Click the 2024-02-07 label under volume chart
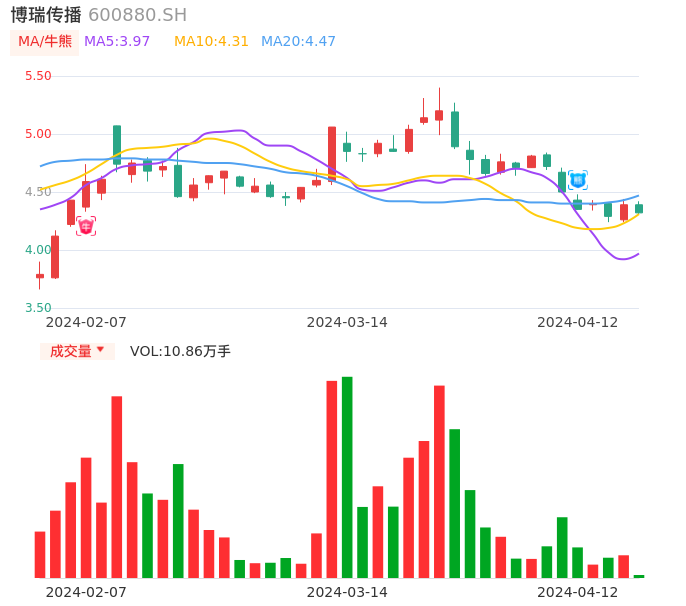This screenshot has height=606, width=686. [86, 592]
